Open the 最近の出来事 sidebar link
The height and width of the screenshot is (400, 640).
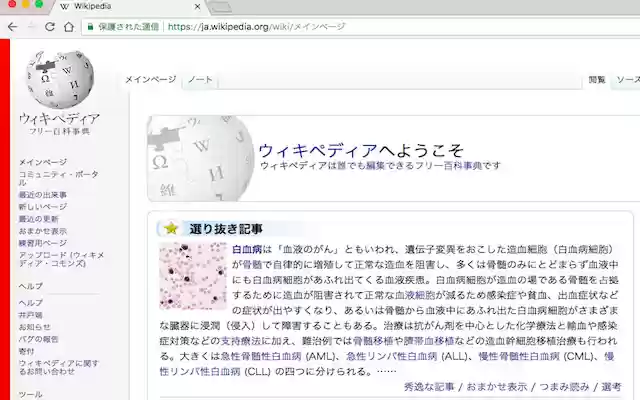pyautogui.click(x=43, y=195)
